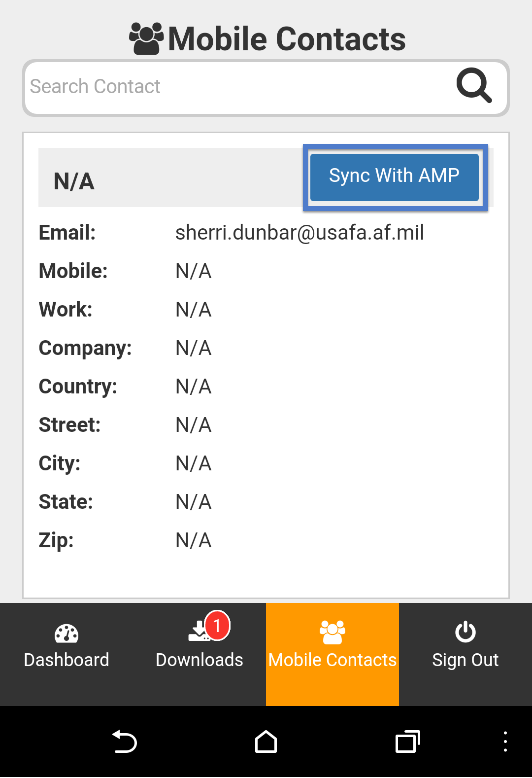Click the red notification badge on Downloads

(x=217, y=625)
